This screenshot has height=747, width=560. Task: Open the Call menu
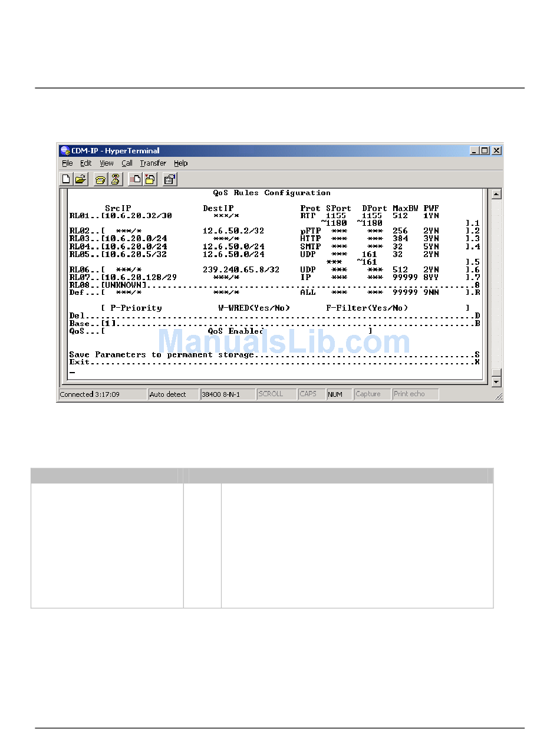pyautogui.click(x=127, y=163)
